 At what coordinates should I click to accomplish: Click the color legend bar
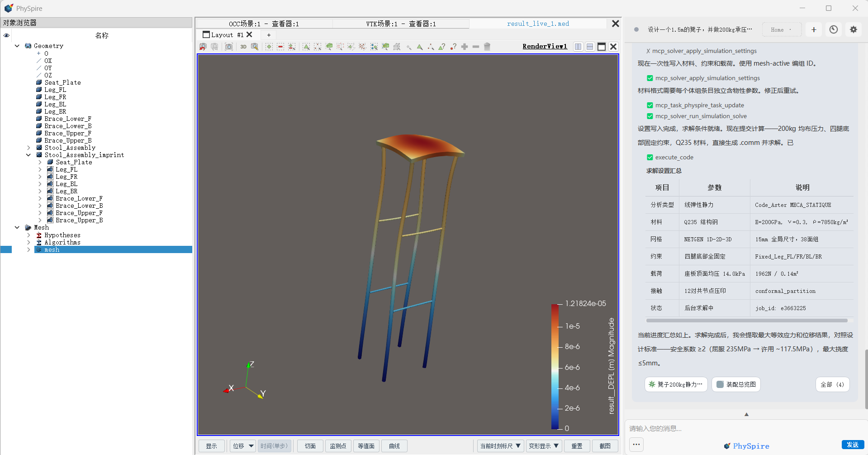click(x=555, y=366)
